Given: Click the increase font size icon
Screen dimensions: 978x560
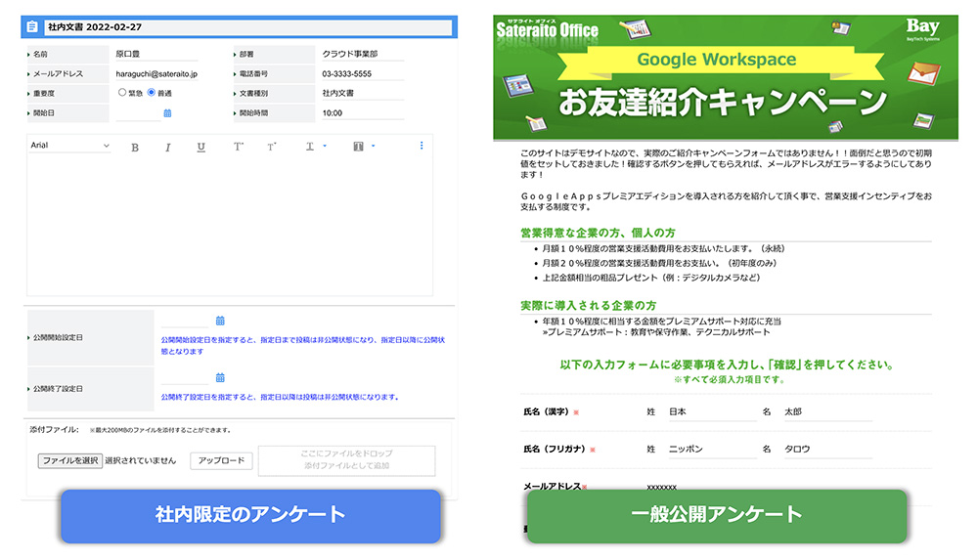Looking at the screenshot, I should click(x=238, y=147).
